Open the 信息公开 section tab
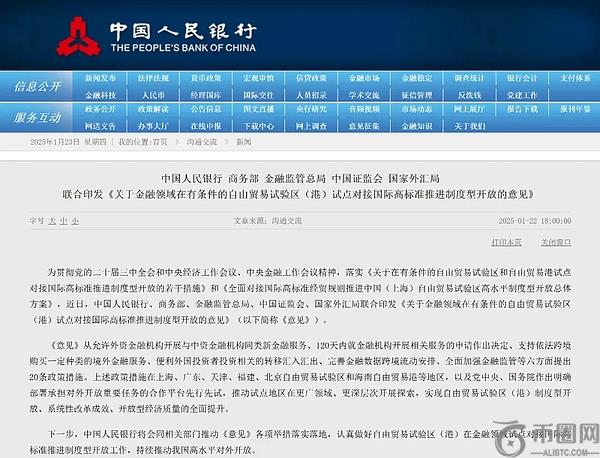 (x=37, y=86)
